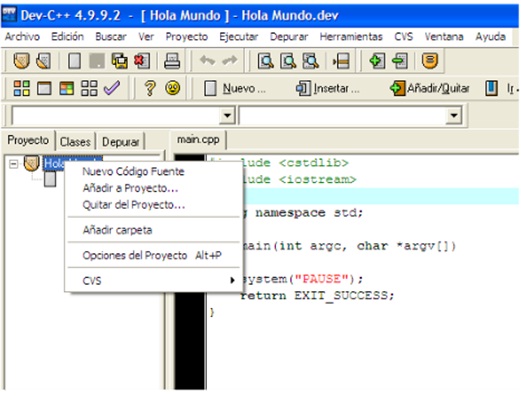The image size is (521, 412).
Task: Open the Proyecto menu in menu bar
Action: coord(187,36)
